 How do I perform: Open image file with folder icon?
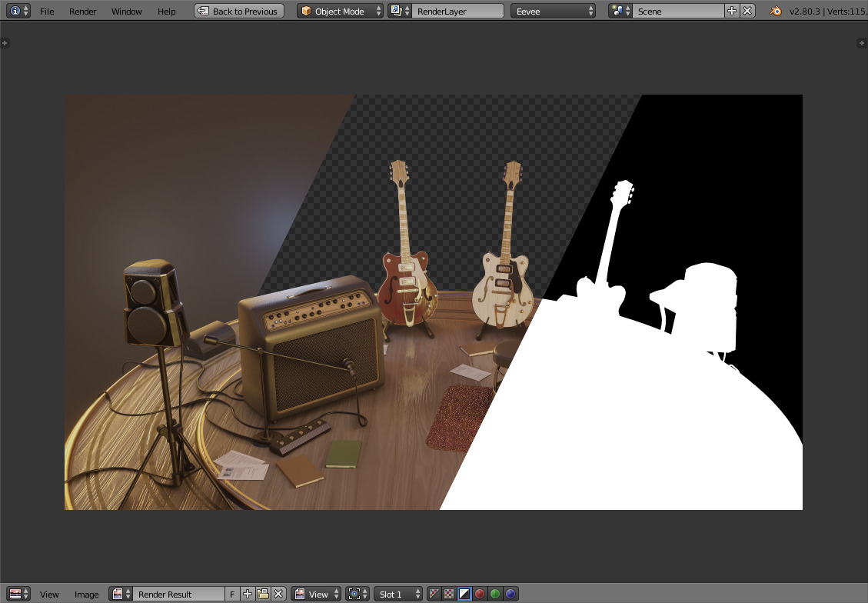pyautogui.click(x=263, y=594)
